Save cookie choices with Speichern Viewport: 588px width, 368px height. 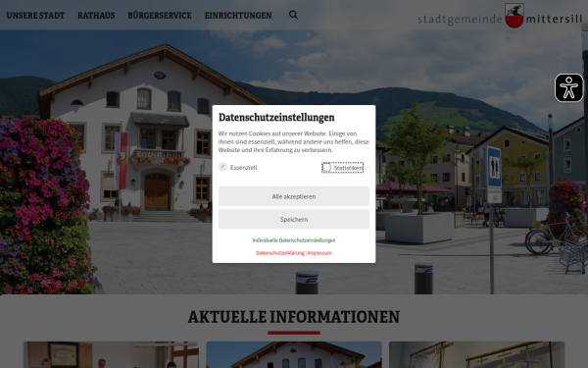click(x=294, y=219)
